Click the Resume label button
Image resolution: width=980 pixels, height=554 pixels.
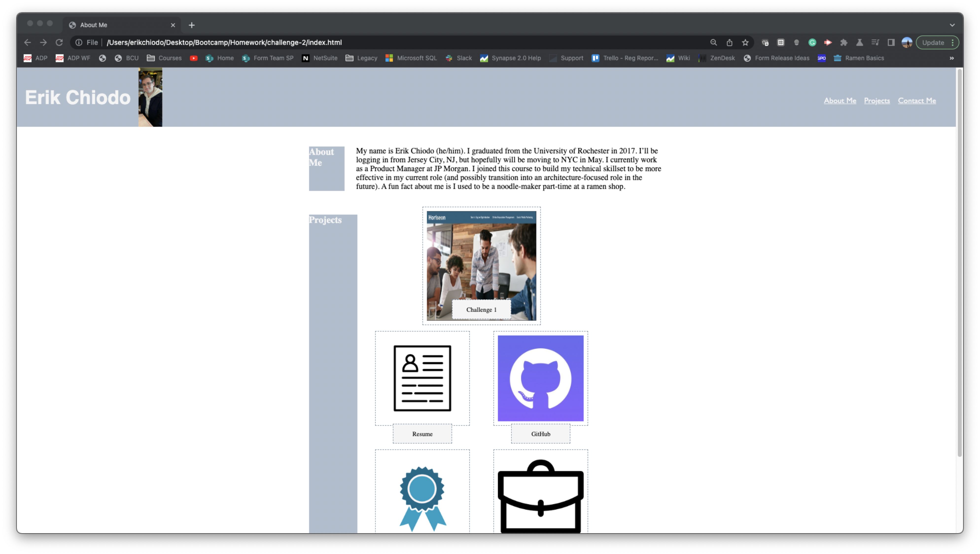pyautogui.click(x=422, y=434)
